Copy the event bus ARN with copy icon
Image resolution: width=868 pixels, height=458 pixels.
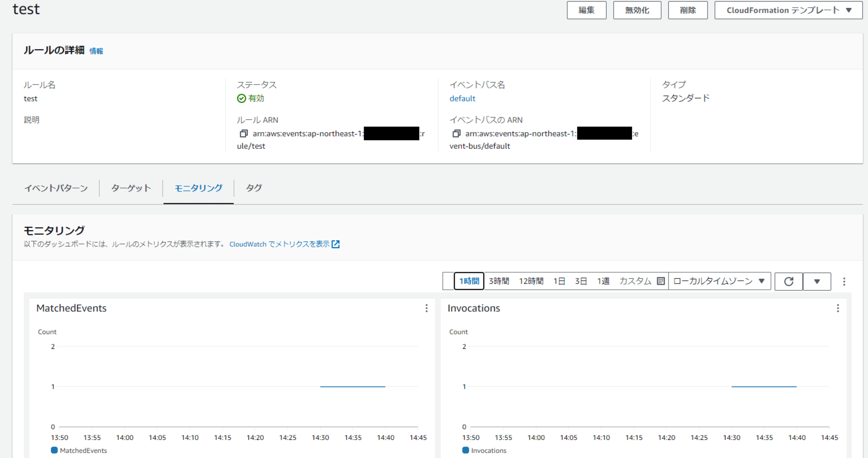(x=456, y=134)
